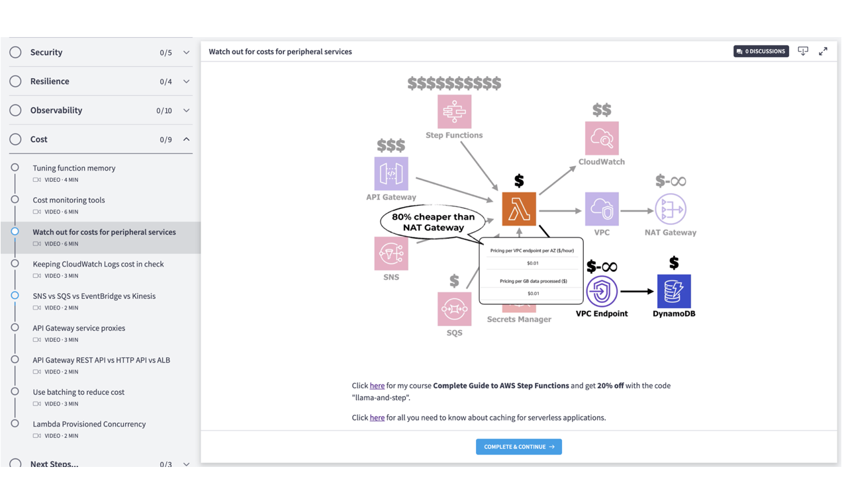Open the fullscreen expand arrows icon
Viewport: 842px width, 504px height.
click(823, 51)
